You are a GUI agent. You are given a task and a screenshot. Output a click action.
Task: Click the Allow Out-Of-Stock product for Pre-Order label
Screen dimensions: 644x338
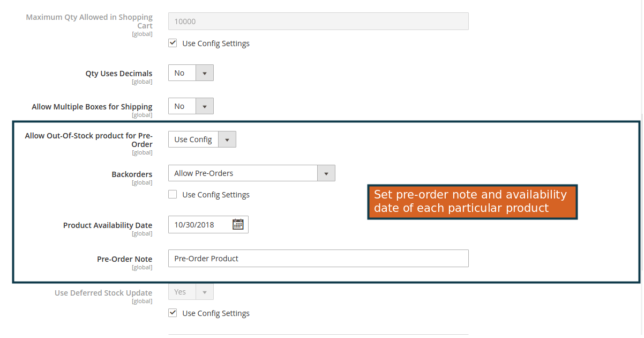[89, 140]
